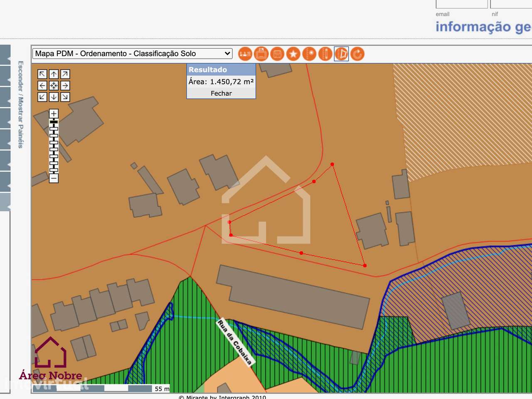
Task: Select the point marker tool icon
Action: pos(309,54)
